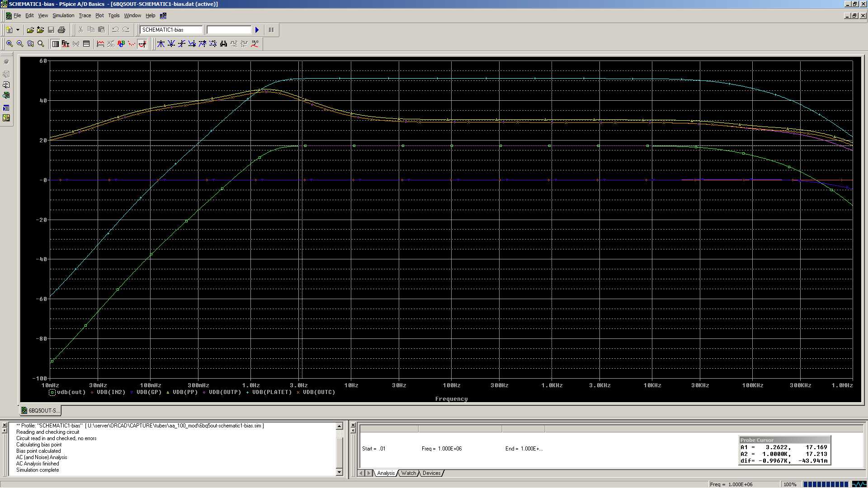This screenshot has height=488, width=868.
Task: Open the Plot menu
Action: pyautogui.click(x=99, y=15)
